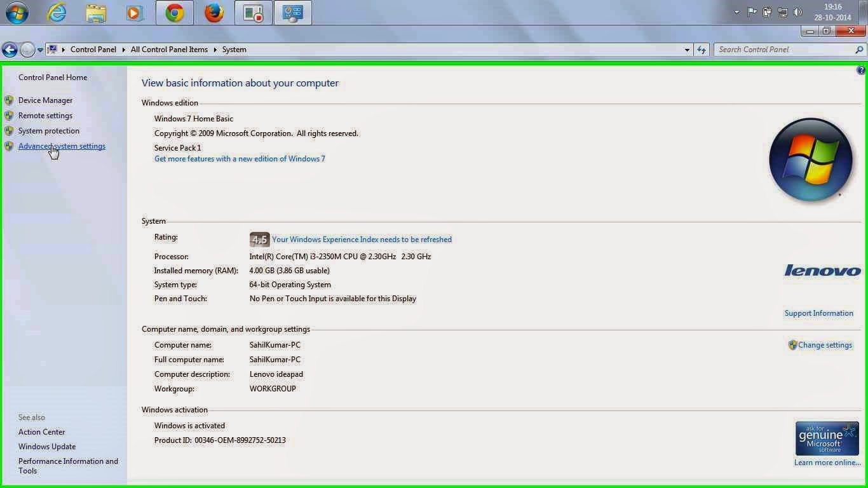The height and width of the screenshot is (488, 868).
Task: Open the recent pages dropdown beside Back button
Action: click(39, 49)
